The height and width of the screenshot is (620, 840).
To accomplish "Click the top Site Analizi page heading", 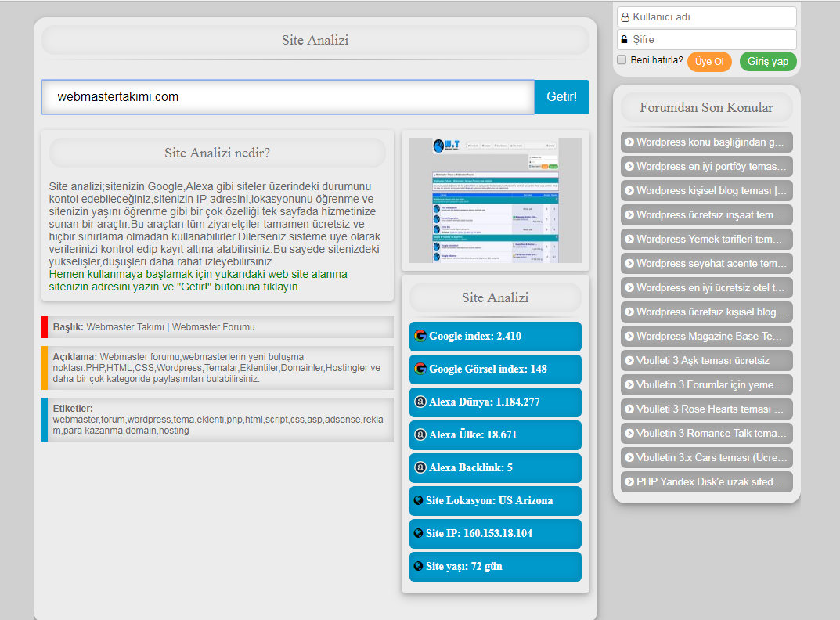I will [315, 40].
